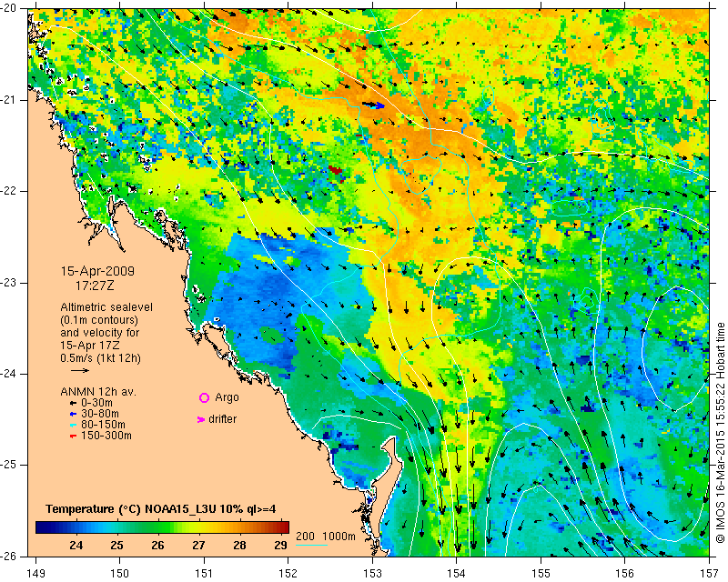This screenshot has height=582, width=728.
Task: Click the 0.5m/s velocity scale arrow
Action: [80, 370]
